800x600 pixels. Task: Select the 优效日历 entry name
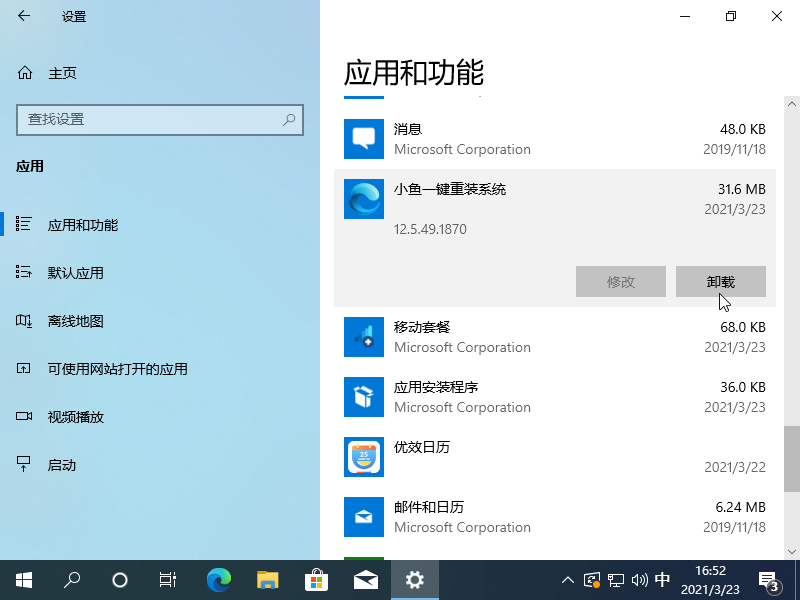pyautogui.click(x=422, y=447)
